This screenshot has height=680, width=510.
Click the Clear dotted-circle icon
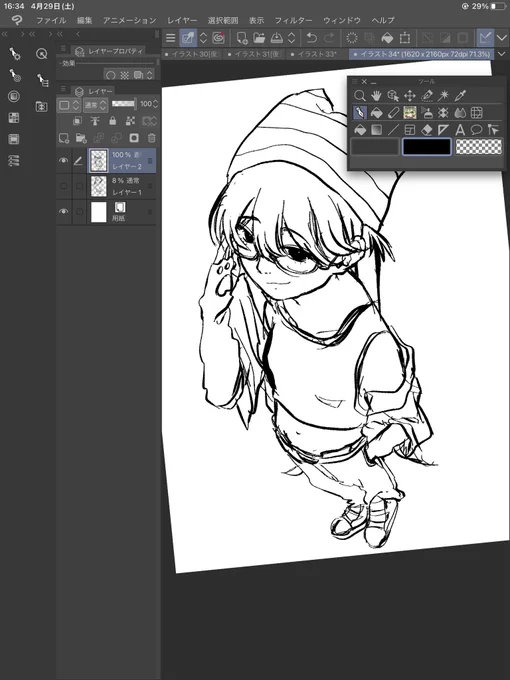click(x=352, y=38)
